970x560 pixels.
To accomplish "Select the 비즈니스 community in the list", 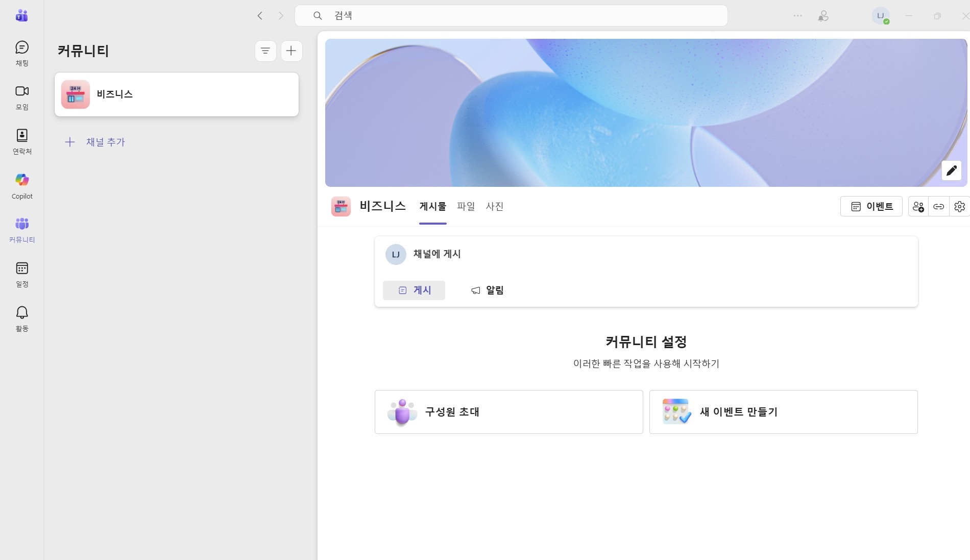I will coord(177,94).
